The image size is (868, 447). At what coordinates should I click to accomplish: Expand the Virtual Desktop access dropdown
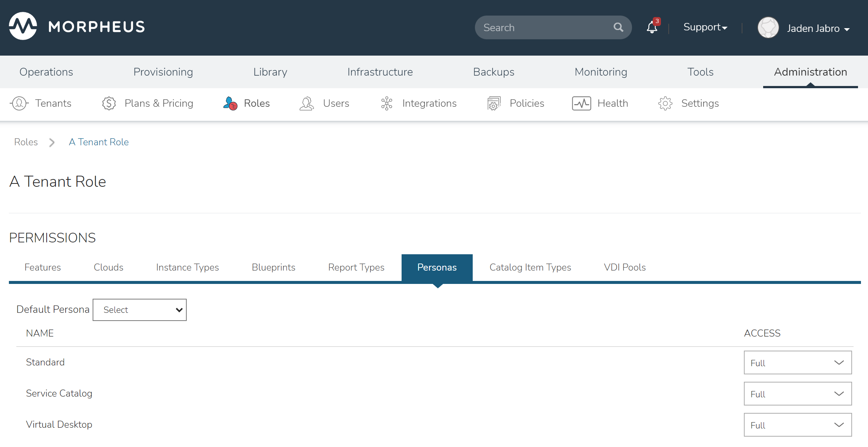click(798, 425)
